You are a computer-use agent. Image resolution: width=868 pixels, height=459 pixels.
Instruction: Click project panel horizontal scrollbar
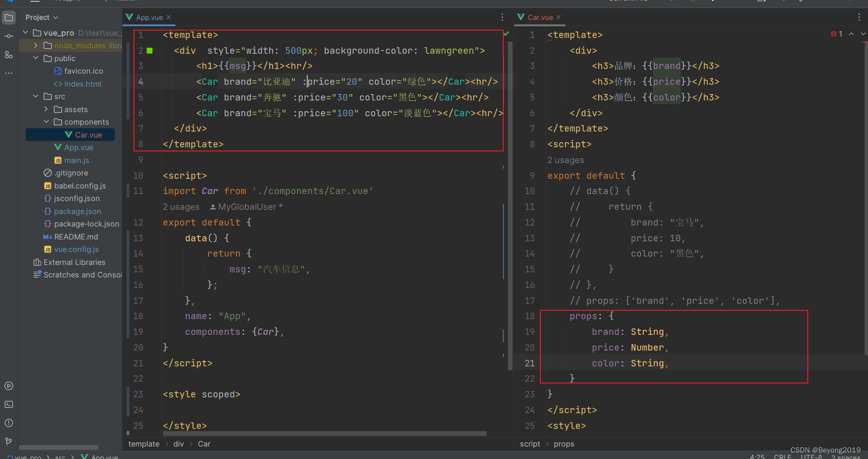click(58, 447)
